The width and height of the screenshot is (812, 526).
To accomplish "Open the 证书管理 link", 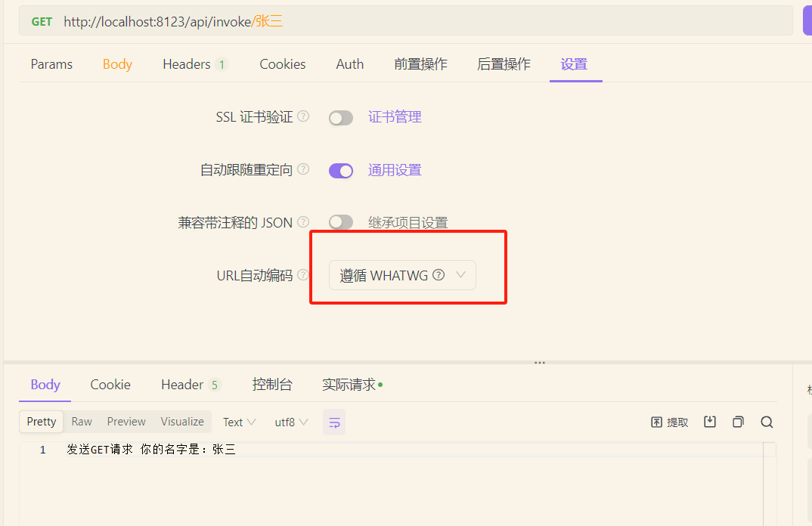I will pos(395,117).
